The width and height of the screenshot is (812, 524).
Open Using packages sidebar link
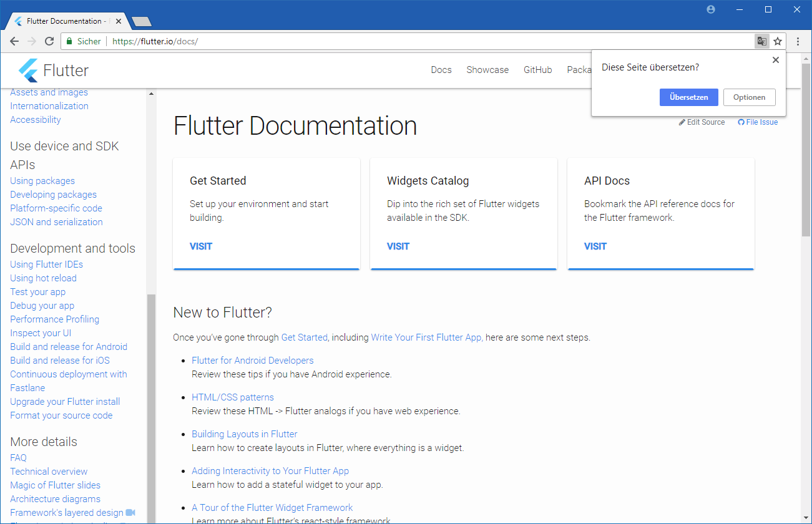[42, 181]
